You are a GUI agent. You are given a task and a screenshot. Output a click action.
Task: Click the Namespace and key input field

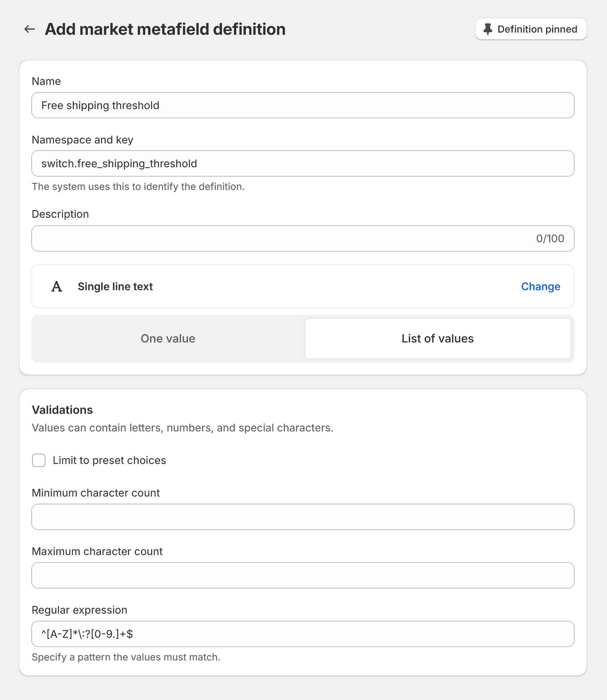coord(303,164)
